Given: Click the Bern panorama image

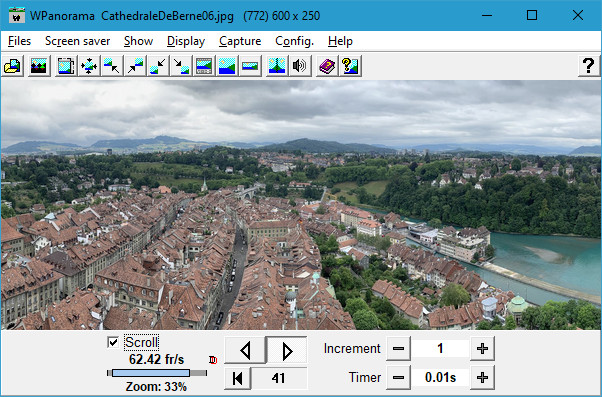Looking at the screenshot, I should (301, 205).
